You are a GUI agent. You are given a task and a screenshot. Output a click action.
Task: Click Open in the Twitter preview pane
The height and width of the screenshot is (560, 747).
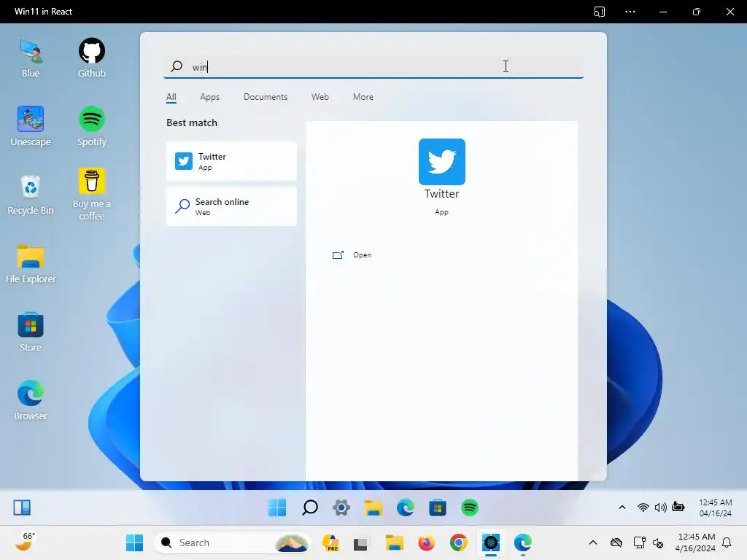352,254
